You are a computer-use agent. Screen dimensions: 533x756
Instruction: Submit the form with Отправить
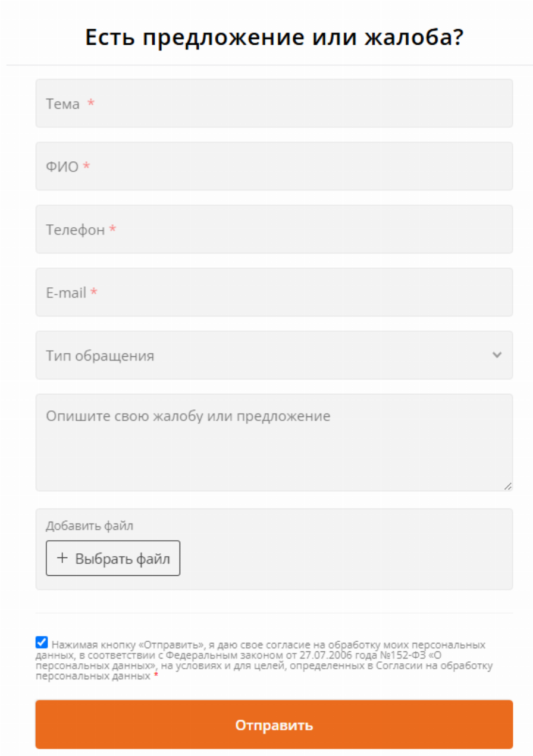click(274, 724)
